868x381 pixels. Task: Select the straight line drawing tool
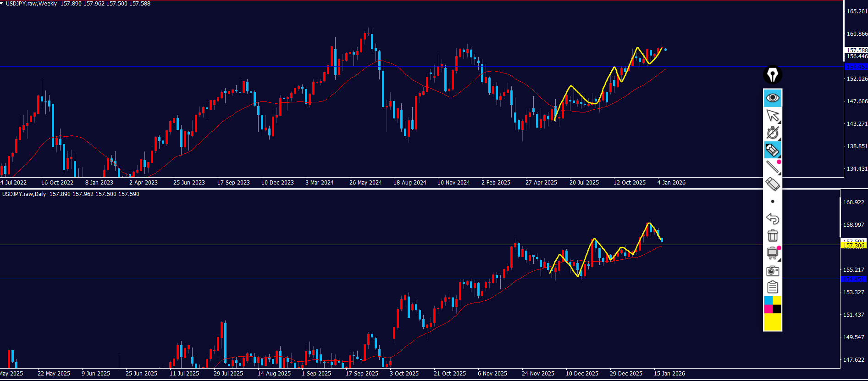click(x=773, y=167)
